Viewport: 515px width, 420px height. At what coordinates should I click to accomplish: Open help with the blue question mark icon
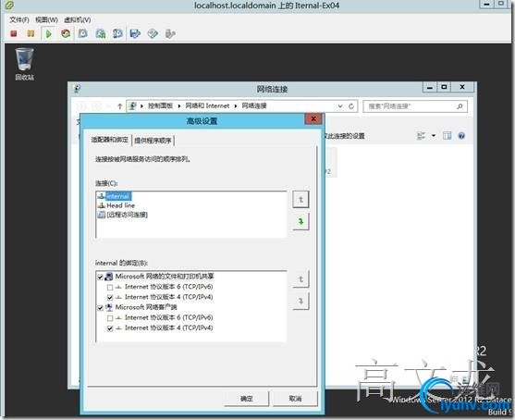461,136
